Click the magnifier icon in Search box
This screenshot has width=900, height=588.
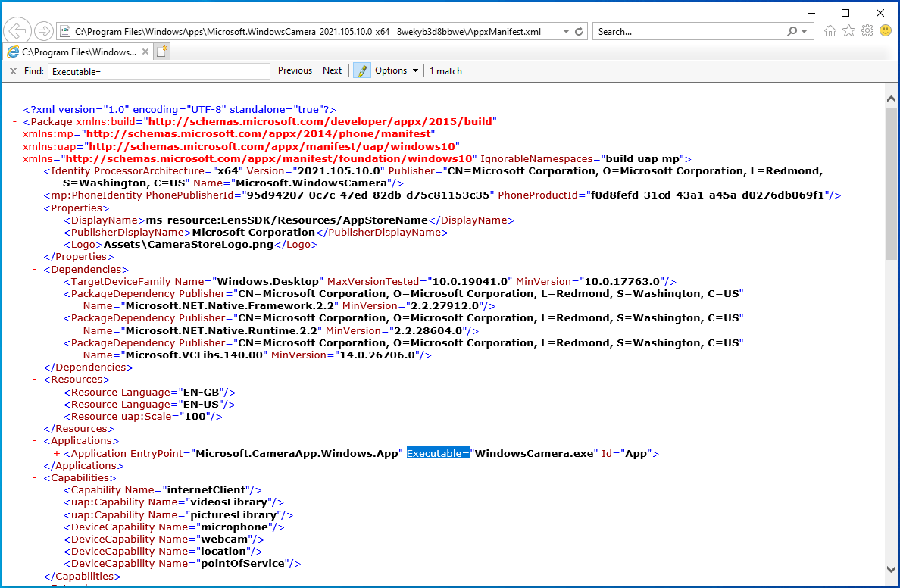(x=792, y=32)
